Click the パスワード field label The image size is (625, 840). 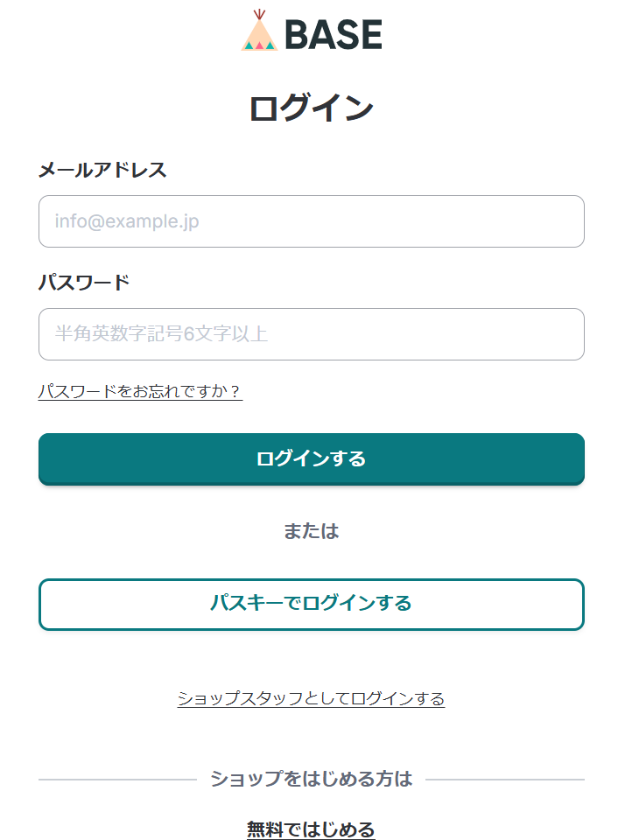84,283
